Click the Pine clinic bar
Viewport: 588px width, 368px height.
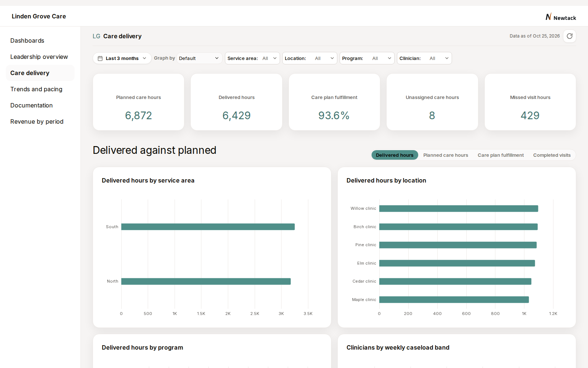[x=458, y=245]
